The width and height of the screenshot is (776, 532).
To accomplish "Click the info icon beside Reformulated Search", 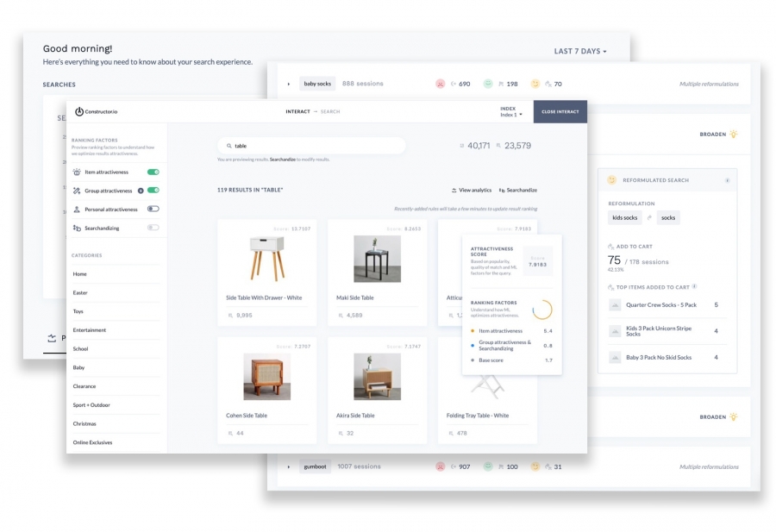I will pos(727,180).
